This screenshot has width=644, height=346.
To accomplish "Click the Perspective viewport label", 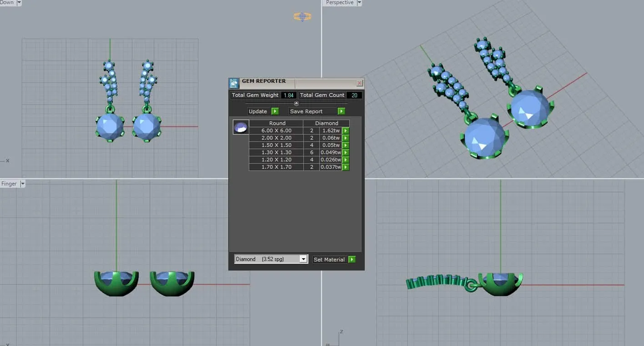I will pyautogui.click(x=340, y=3).
